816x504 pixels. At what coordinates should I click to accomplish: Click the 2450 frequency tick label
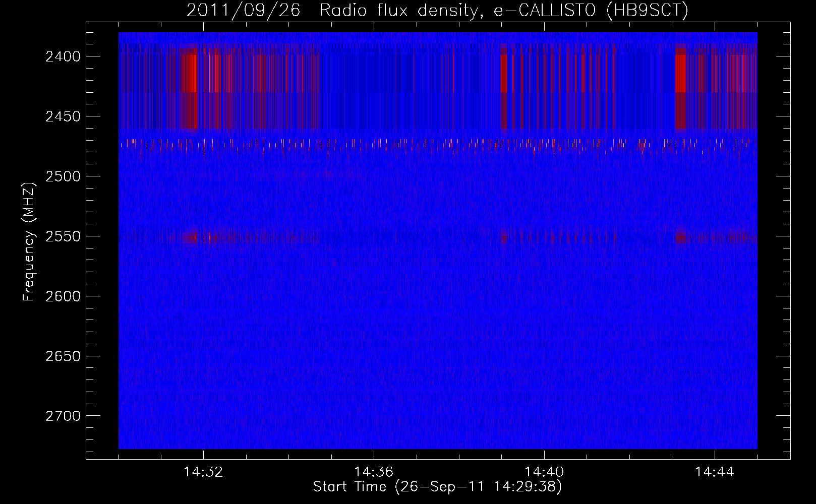tap(63, 116)
